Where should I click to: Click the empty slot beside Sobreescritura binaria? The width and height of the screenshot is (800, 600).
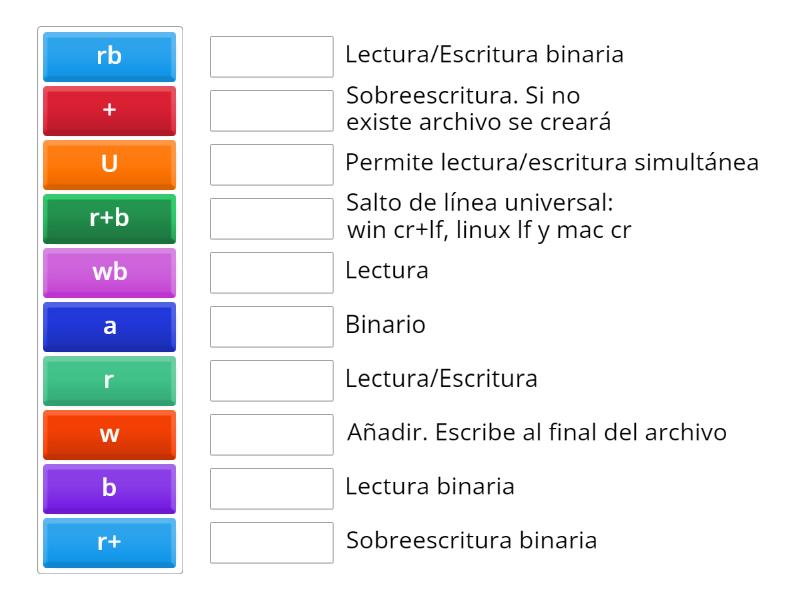pyautogui.click(x=272, y=543)
